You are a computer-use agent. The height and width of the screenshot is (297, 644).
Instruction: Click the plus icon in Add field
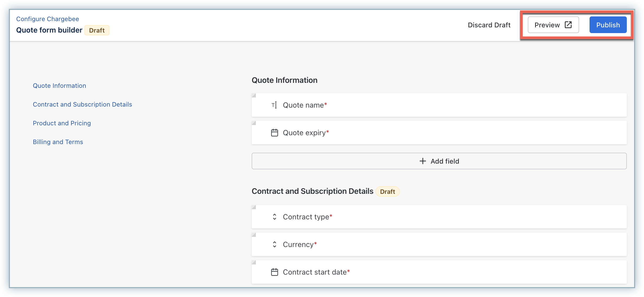tap(423, 161)
